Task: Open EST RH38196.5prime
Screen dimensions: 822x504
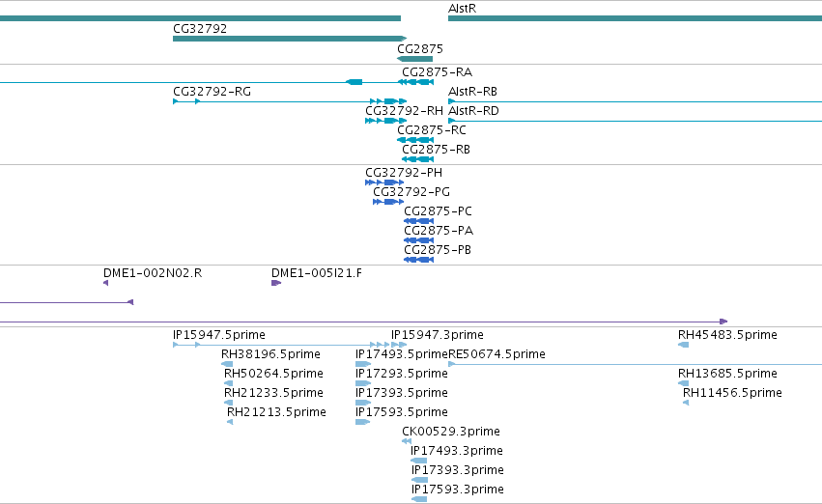Action: pyautogui.click(x=270, y=354)
